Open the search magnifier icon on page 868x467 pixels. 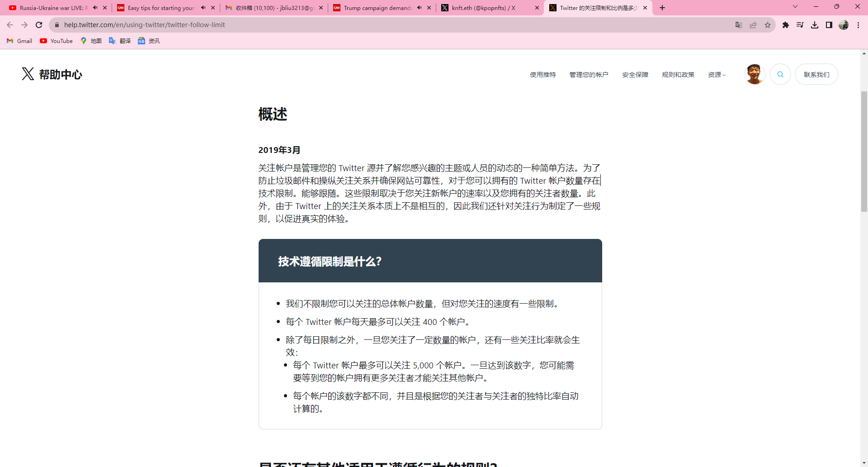pos(780,74)
